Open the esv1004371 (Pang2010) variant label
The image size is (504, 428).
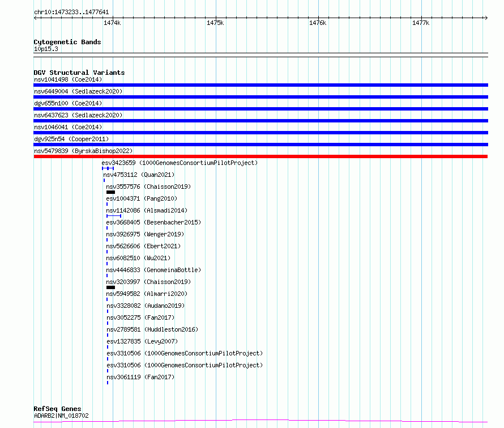coord(142,198)
